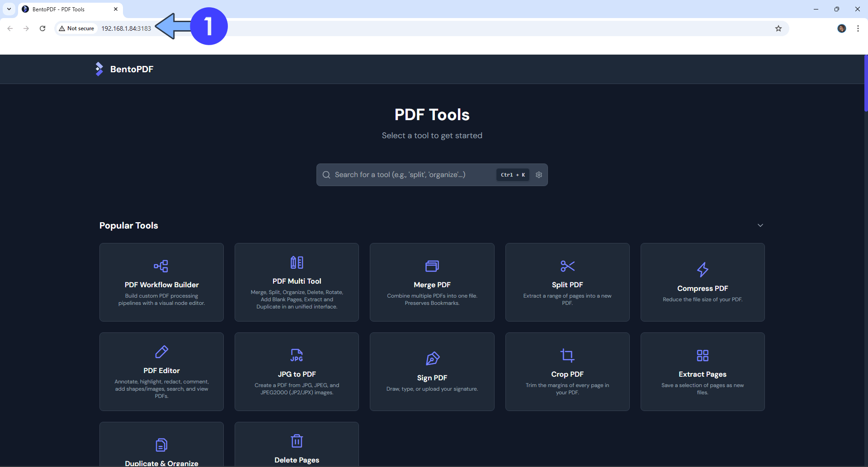Viewport: 868px width, 467px height.
Task: Click the JPG to PDF icon
Action: [297, 355]
